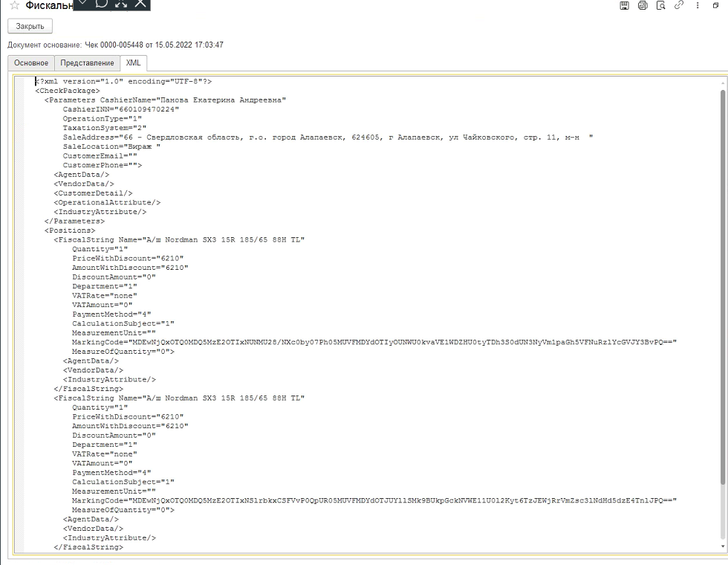Select the XML tab
The height and width of the screenshot is (565, 728).
pos(133,63)
